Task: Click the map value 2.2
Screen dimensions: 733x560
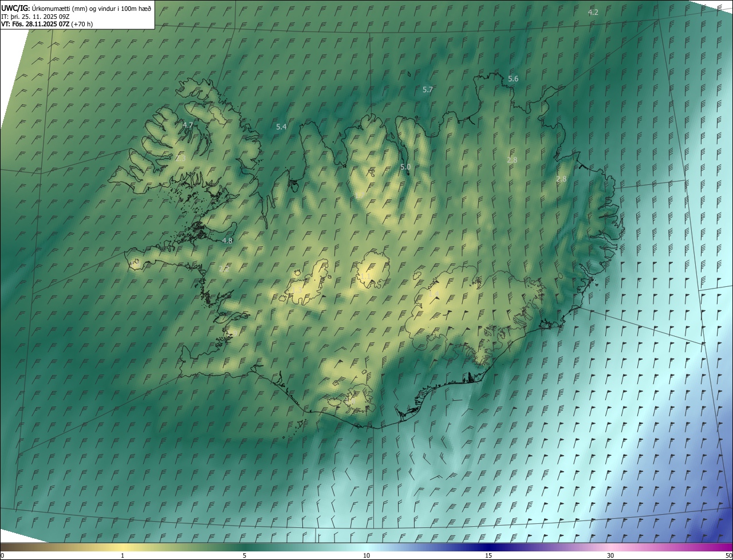Action: [x=224, y=268]
